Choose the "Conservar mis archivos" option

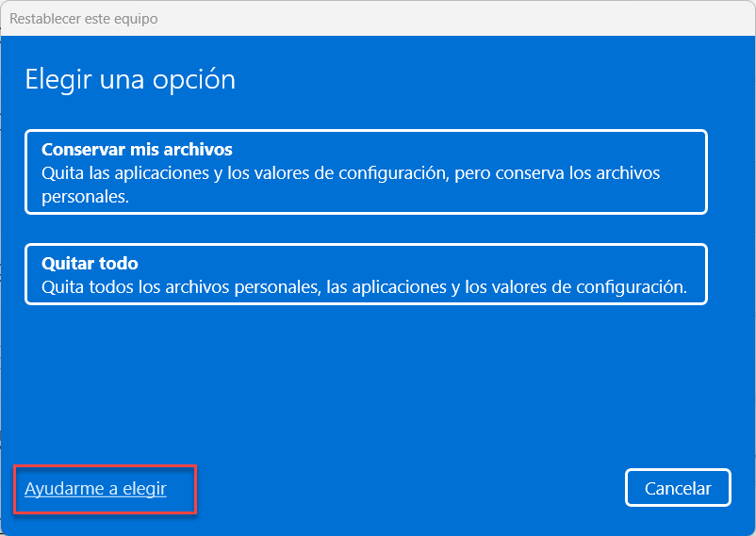366,172
